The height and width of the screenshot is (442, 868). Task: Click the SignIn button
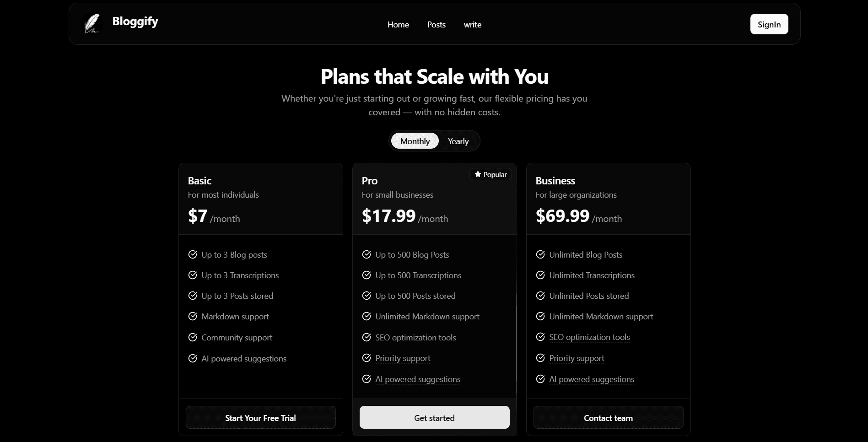769,24
